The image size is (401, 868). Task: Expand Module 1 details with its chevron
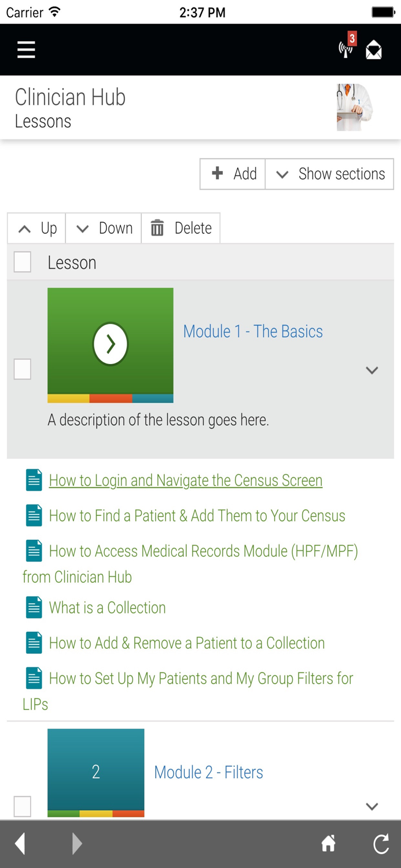coord(372,369)
